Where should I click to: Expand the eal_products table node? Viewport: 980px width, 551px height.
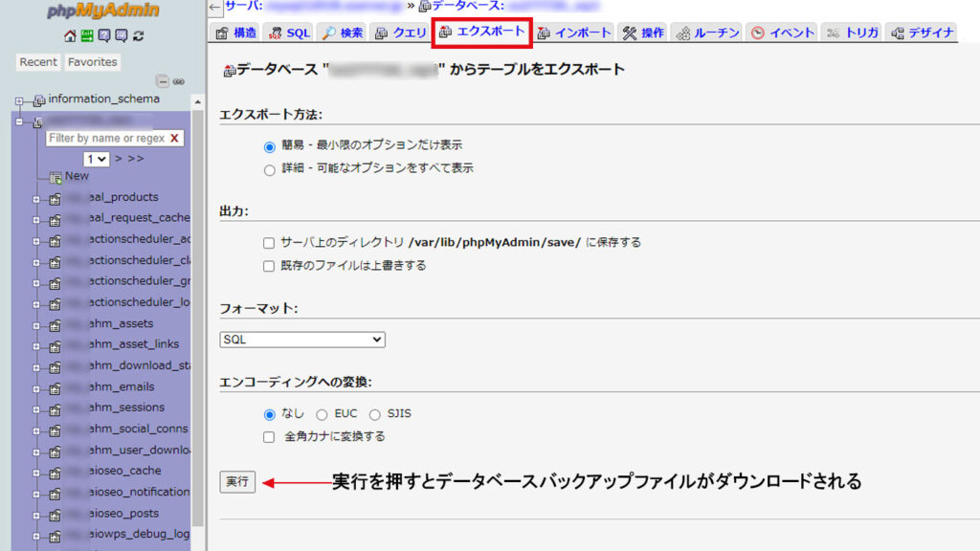36,200
